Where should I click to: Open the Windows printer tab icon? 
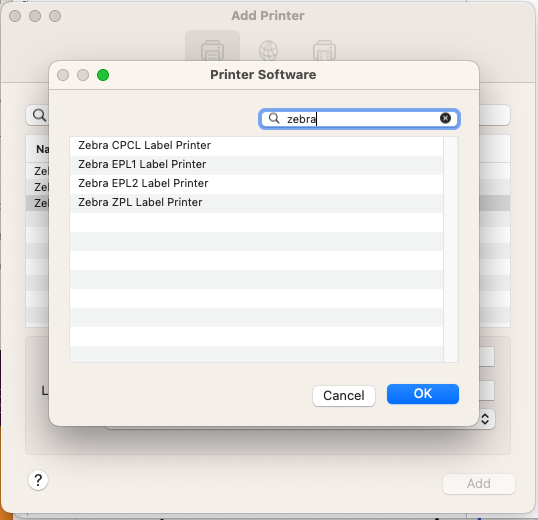point(324,50)
